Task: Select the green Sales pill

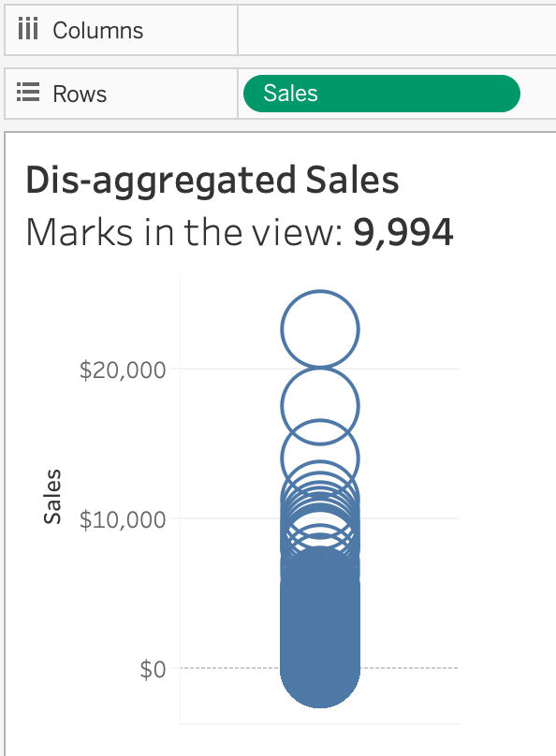Action: click(x=382, y=94)
